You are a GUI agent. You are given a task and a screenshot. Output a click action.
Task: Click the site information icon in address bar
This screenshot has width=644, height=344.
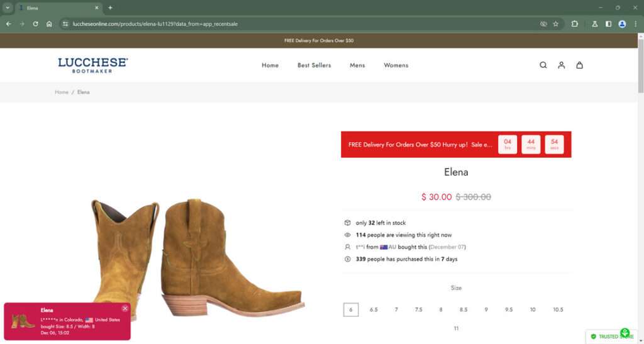pyautogui.click(x=65, y=24)
